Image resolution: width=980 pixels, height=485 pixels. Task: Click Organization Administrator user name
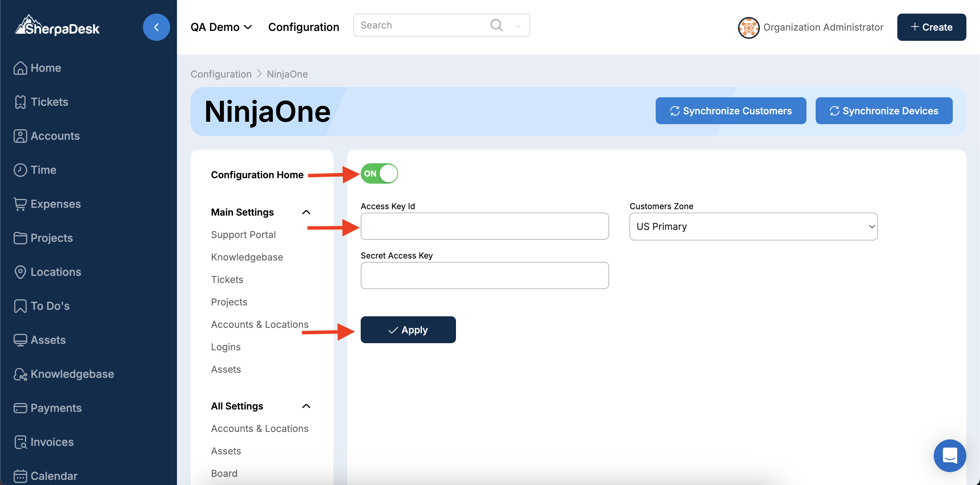(823, 28)
